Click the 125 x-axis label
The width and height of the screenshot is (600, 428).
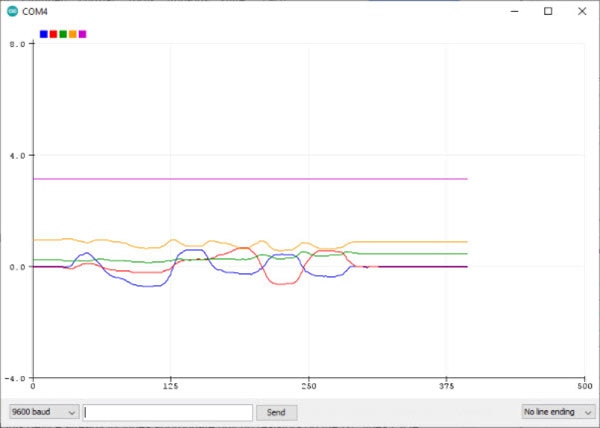pyautogui.click(x=170, y=386)
